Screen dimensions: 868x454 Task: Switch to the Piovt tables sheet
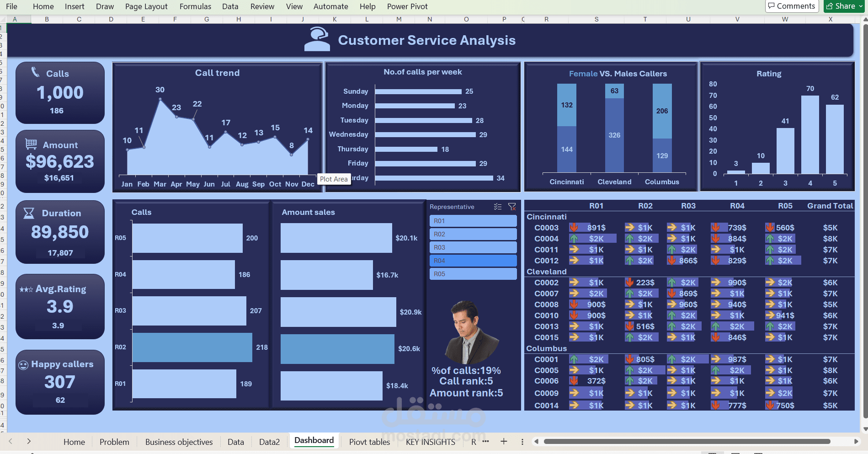369,442
